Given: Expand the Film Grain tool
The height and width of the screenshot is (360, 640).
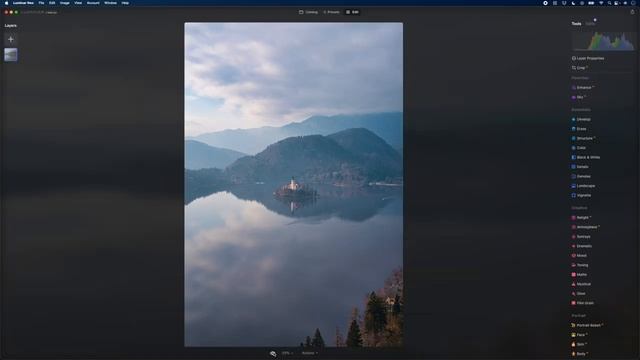Looking at the screenshot, I should coord(583,303).
